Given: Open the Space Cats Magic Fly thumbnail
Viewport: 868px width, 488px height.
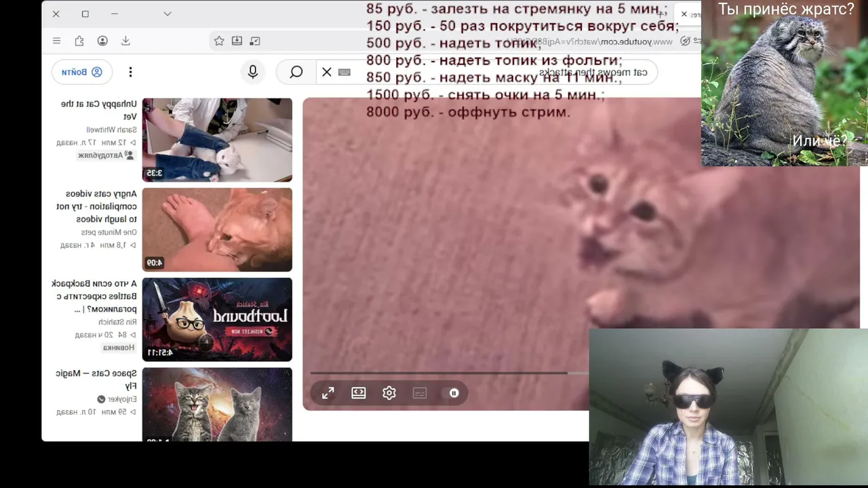Looking at the screenshot, I should (x=217, y=405).
